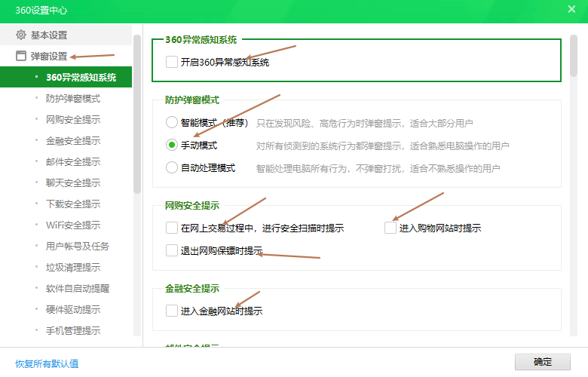This screenshot has height=377, width=588.
Task: Click the 网购安全提示 group heading
Action: tap(192, 205)
